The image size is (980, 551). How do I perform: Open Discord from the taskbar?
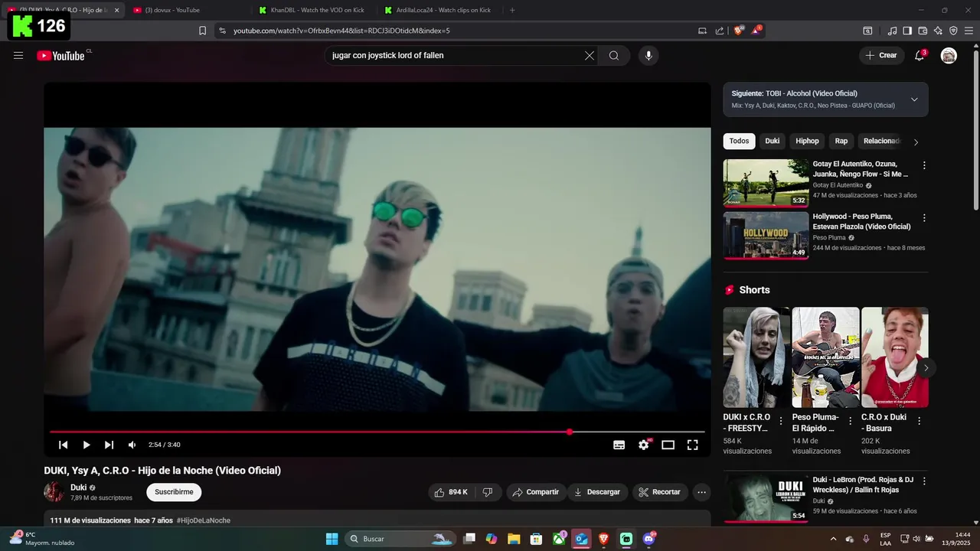(649, 539)
